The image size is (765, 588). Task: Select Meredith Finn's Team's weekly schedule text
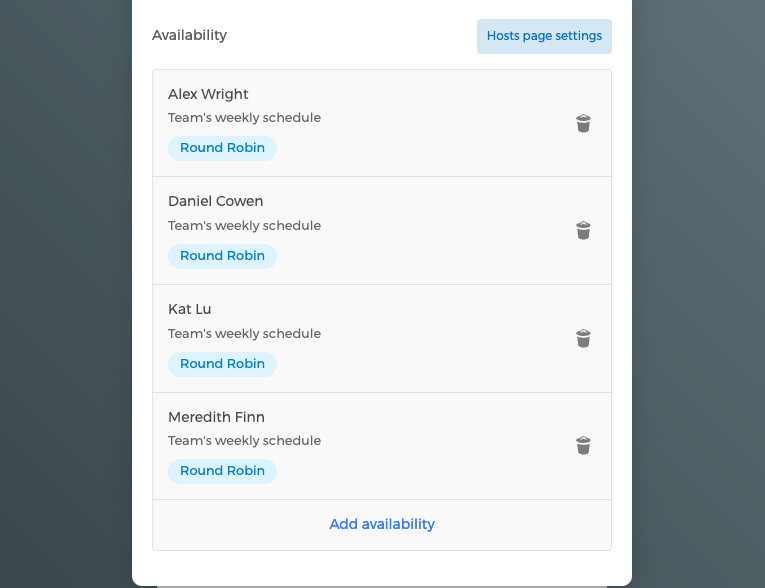pyautogui.click(x=244, y=441)
